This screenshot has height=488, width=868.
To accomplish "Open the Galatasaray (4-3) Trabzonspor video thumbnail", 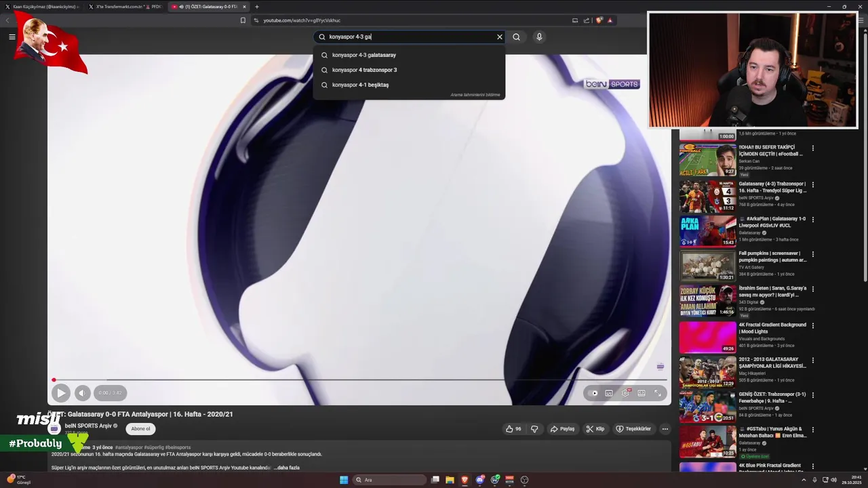I will click(707, 195).
